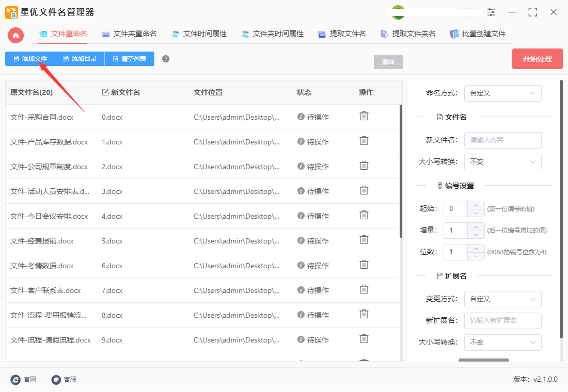Screen dimensions: 568x392
Task: Delete the 文件-流程-费用报销流 row
Action: coord(364,314)
